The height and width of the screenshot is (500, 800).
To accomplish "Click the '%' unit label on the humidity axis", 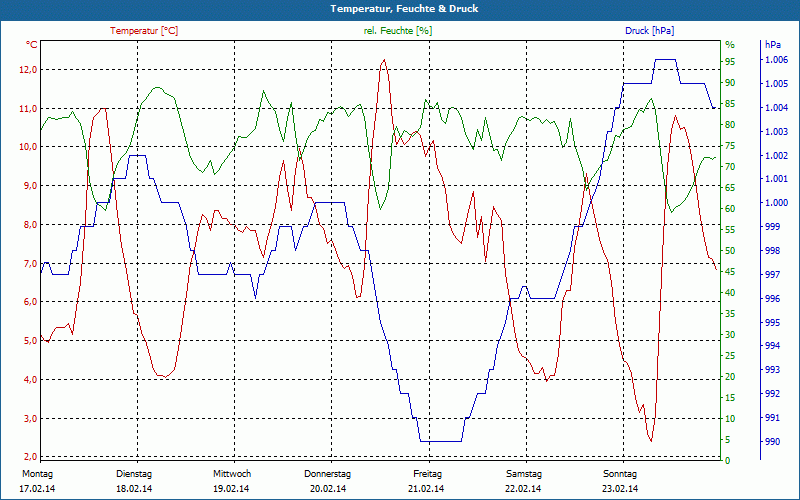I will point(730,45).
